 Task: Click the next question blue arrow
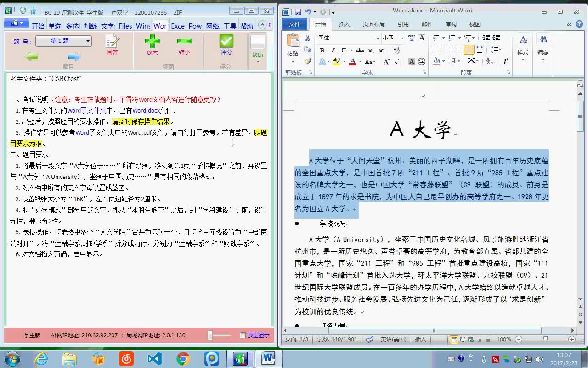[74, 57]
